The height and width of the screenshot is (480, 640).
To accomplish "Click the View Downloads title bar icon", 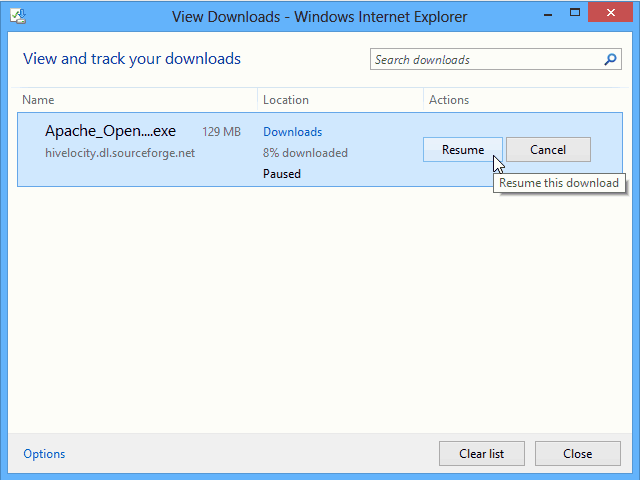I will 18,16.
